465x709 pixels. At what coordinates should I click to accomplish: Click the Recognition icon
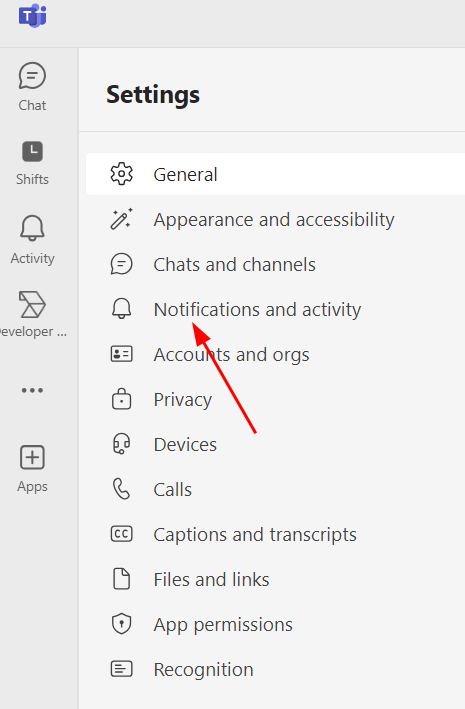point(122,669)
